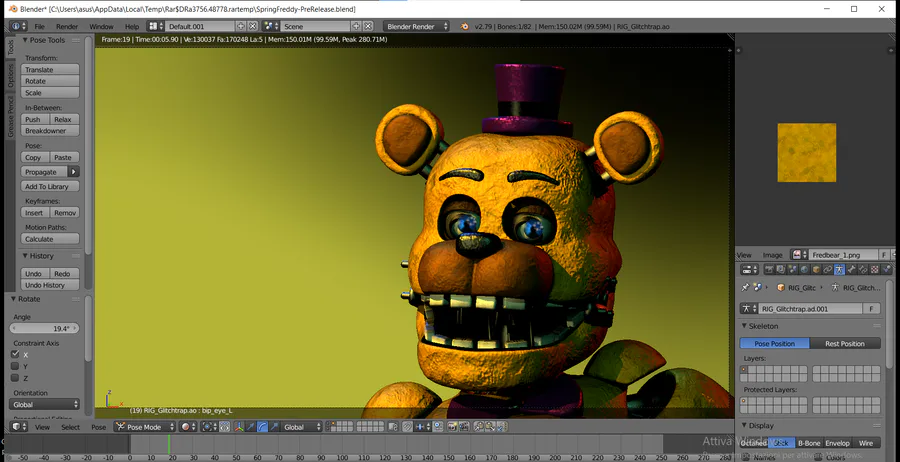The width and height of the screenshot is (900, 462).
Task: Click the Insert keyframes button
Action: 35,212
